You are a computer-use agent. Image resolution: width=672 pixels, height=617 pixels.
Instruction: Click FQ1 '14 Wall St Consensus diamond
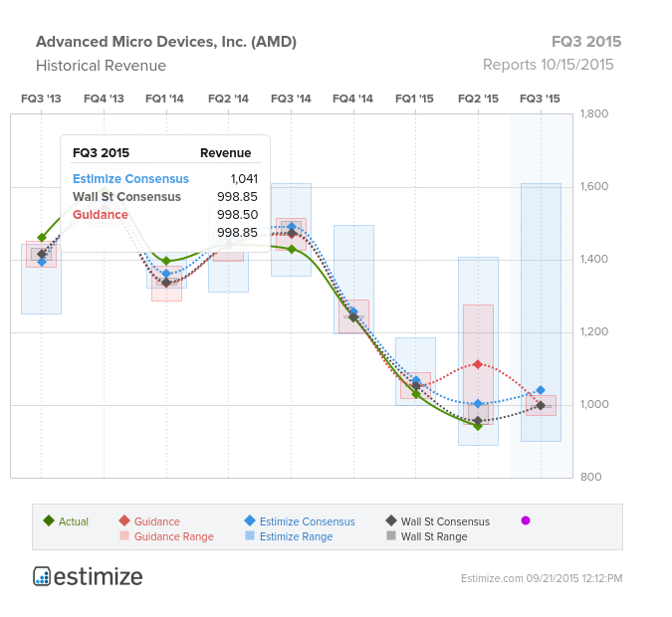[x=166, y=283]
